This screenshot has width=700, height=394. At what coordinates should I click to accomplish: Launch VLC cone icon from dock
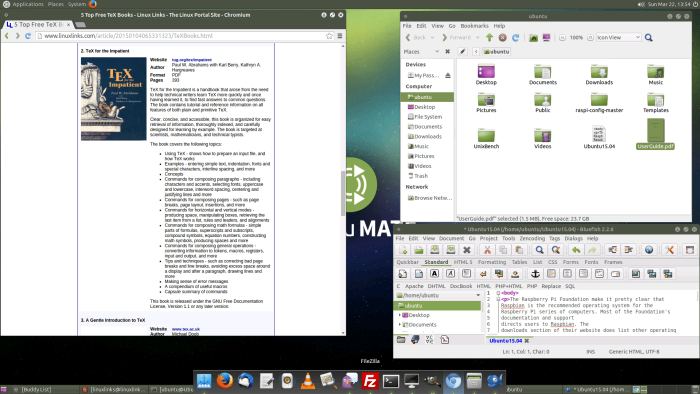[307, 381]
